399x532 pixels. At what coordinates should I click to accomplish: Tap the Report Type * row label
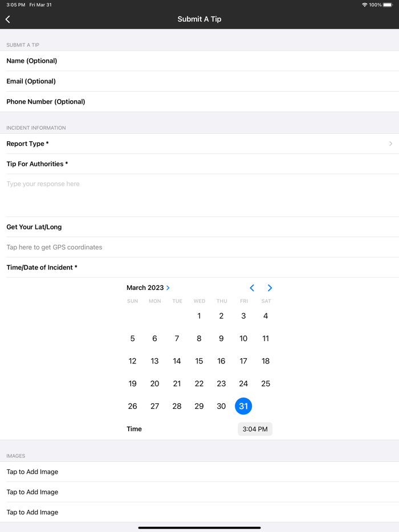pos(27,144)
